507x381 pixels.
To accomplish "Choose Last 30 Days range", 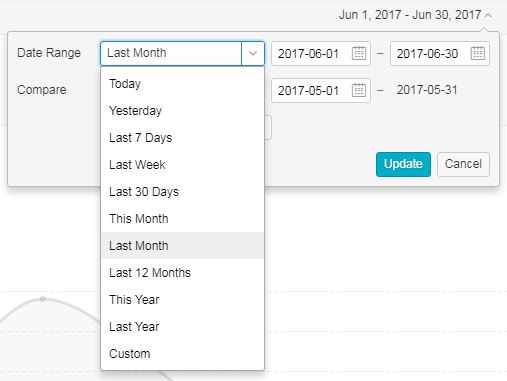I will 182,192.
